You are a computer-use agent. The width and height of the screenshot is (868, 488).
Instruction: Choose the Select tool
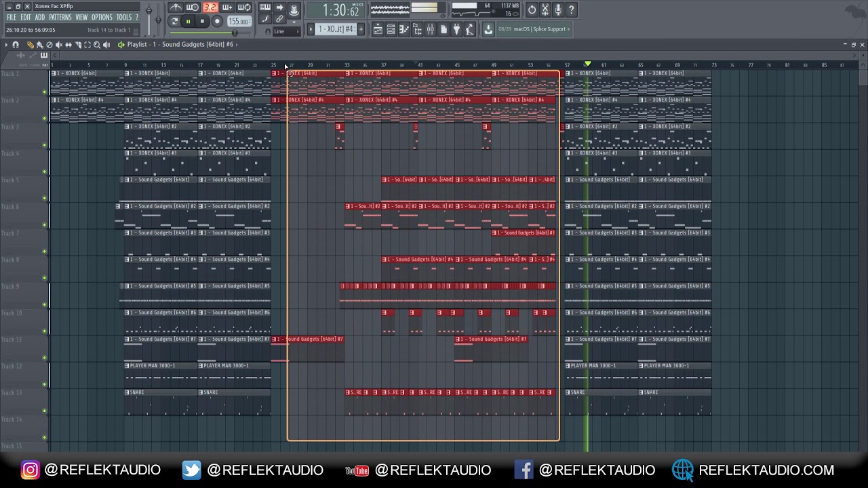(x=87, y=45)
